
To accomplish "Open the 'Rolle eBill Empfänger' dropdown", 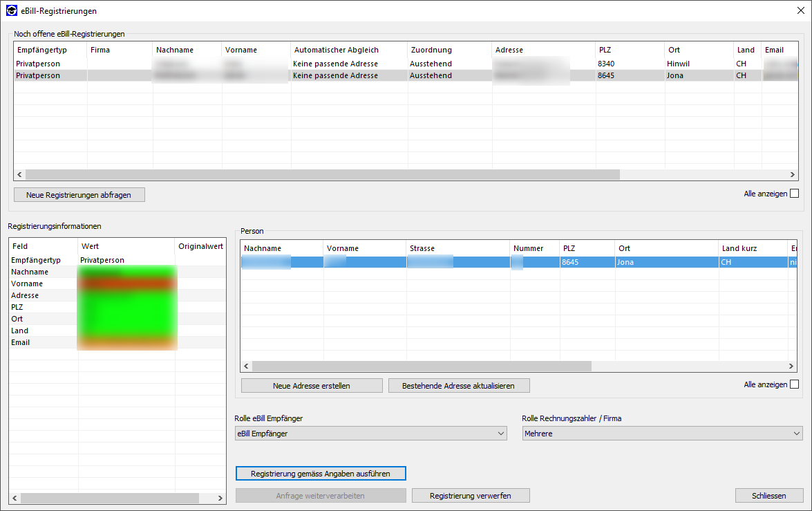I will (371, 434).
